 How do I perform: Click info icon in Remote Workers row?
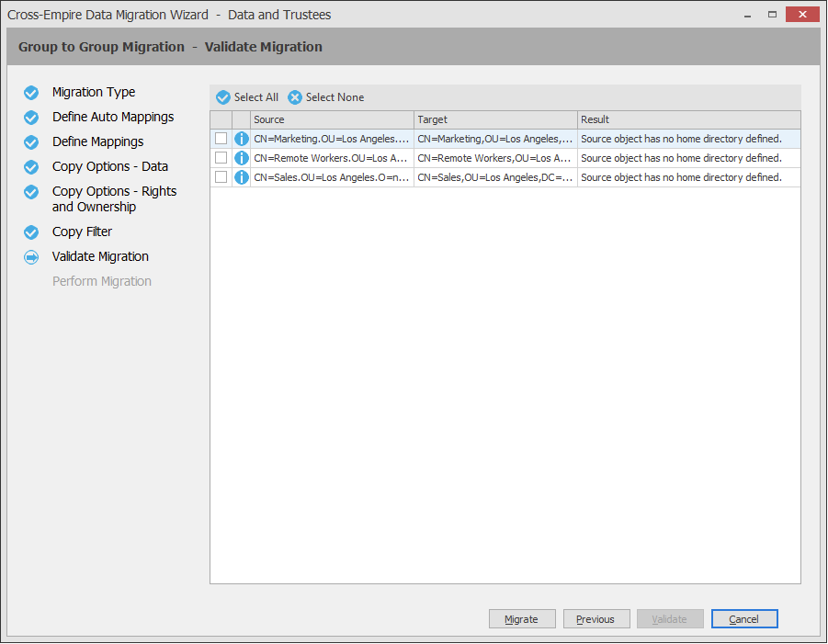242,158
